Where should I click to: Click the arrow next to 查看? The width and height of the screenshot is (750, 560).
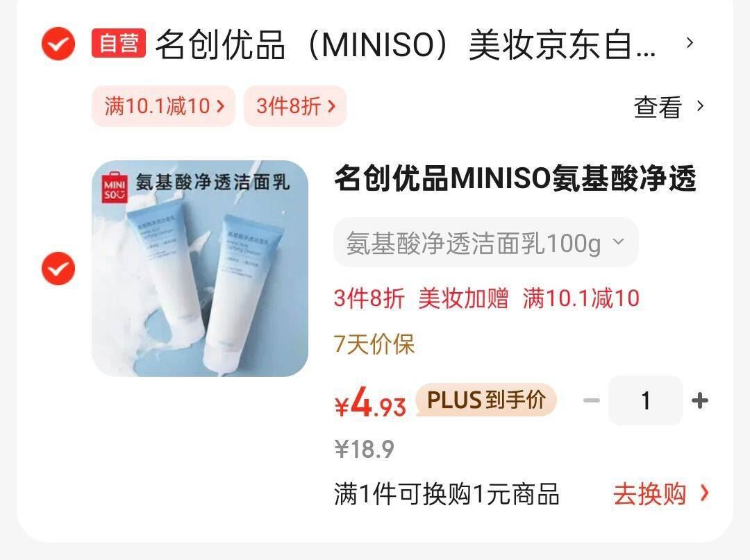700,106
